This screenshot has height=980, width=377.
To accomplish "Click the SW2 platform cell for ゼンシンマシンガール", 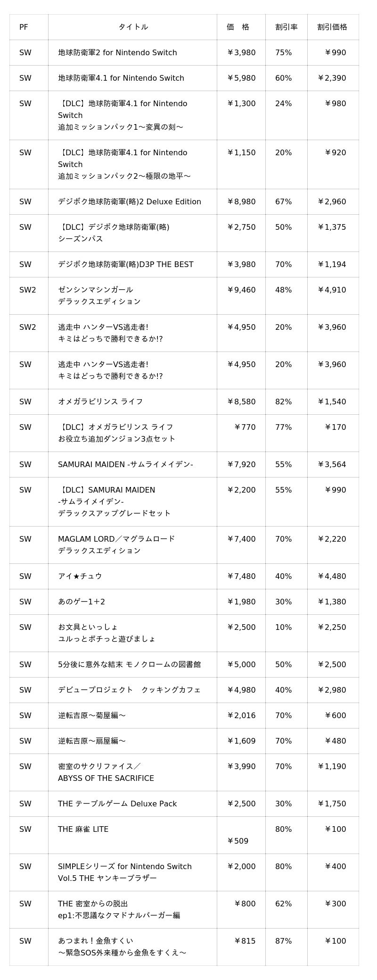I will (27, 290).
